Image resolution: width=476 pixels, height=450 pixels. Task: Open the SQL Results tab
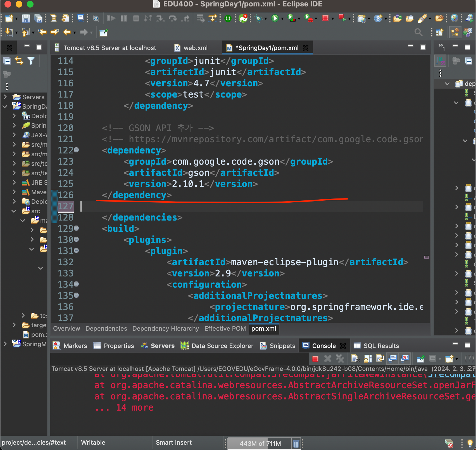(376, 346)
